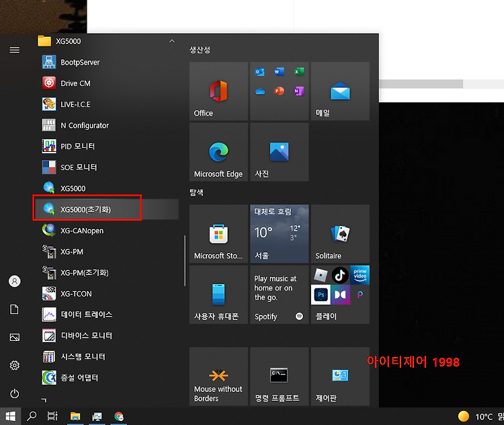504x425 pixels.
Task: Open Roblox icon in 플레이 tile
Action: (321, 275)
